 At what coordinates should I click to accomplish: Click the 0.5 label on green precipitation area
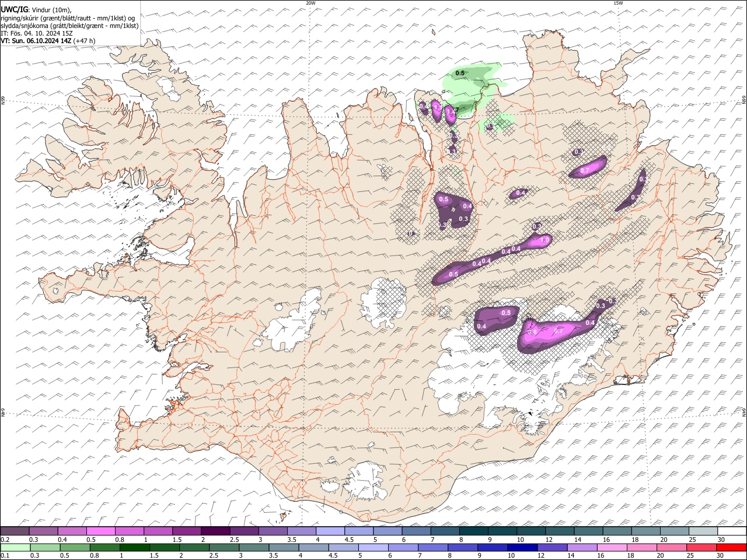460,73
